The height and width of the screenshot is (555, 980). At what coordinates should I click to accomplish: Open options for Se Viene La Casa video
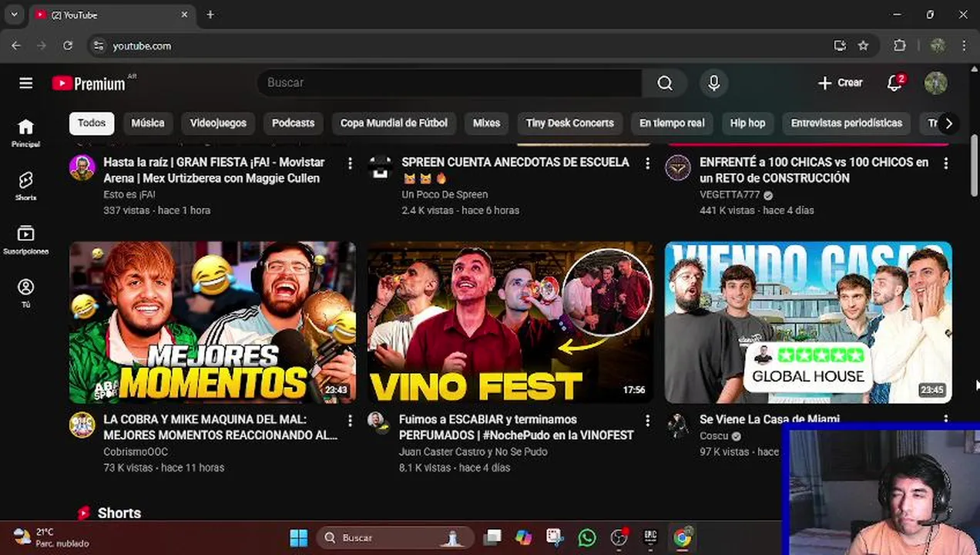(945, 419)
